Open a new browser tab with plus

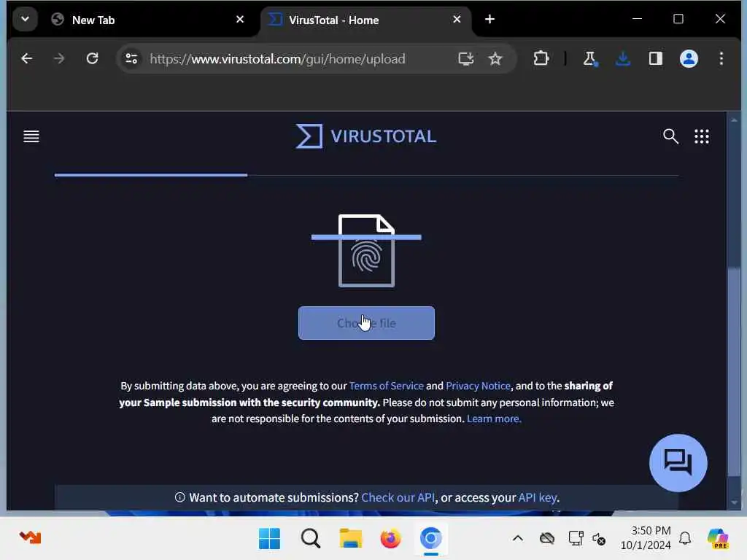click(489, 20)
